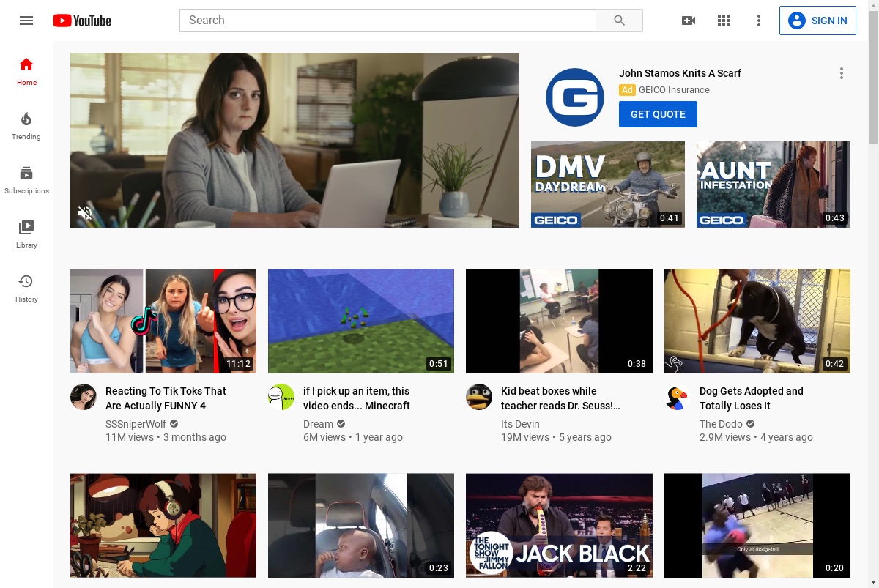Open baby in car seat thumbnail
This screenshot has height=588, width=879.
tap(361, 525)
